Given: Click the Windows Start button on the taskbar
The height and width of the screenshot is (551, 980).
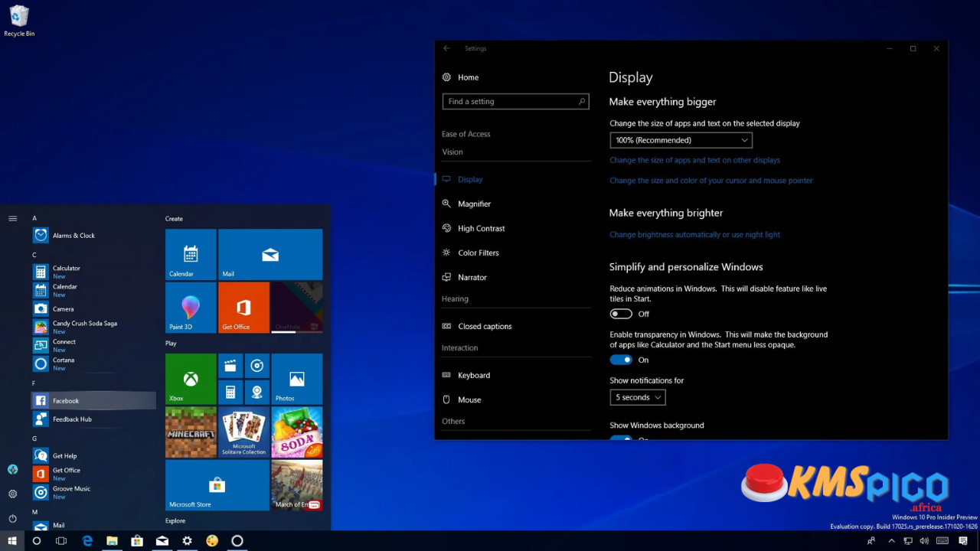Looking at the screenshot, I should point(12,541).
